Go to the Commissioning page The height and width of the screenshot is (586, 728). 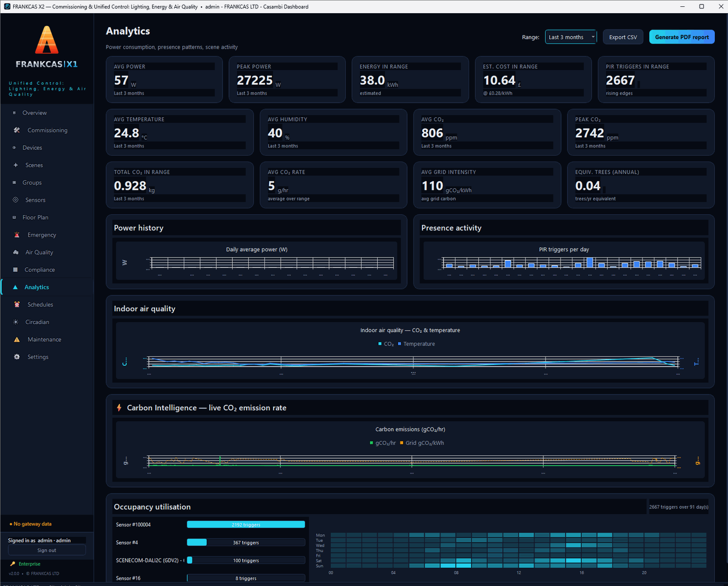point(47,130)
